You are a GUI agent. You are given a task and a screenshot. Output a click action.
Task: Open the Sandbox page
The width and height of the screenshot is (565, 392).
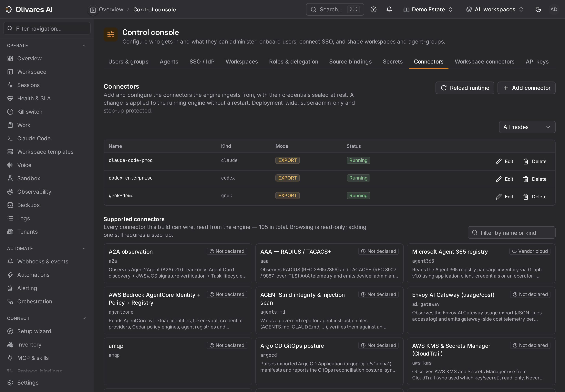pyautogui.click(x=47, y=178)
